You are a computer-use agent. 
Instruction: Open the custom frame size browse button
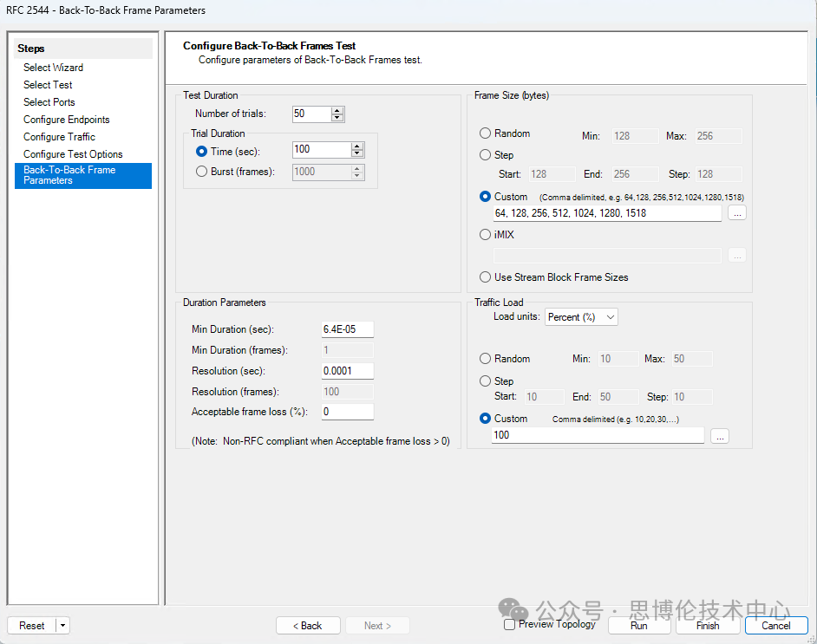tap(736, 212)
